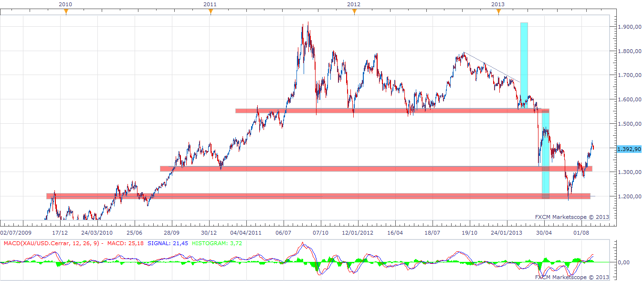Click the 01/08 date axis label
Screen dimensions: 644x281
pyautogui.click(x=581, y=233)
